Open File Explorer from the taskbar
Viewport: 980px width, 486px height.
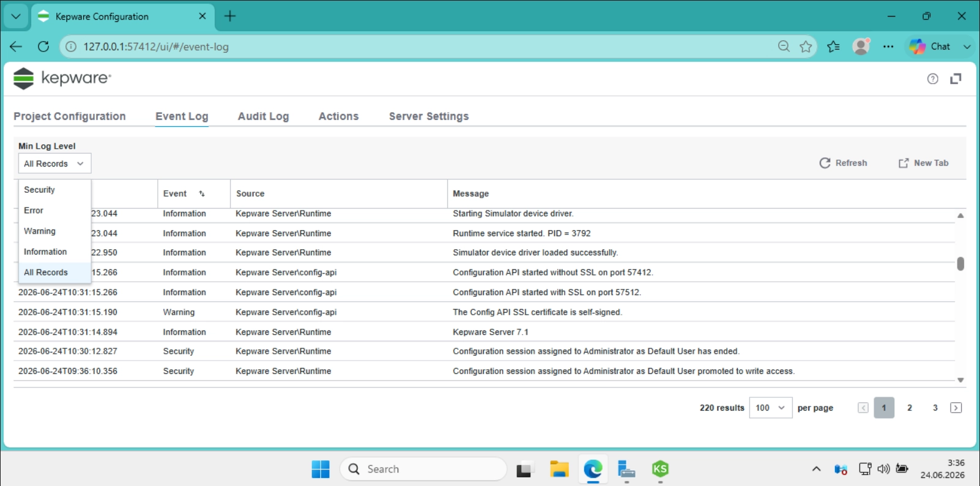[x=559, y=469]
